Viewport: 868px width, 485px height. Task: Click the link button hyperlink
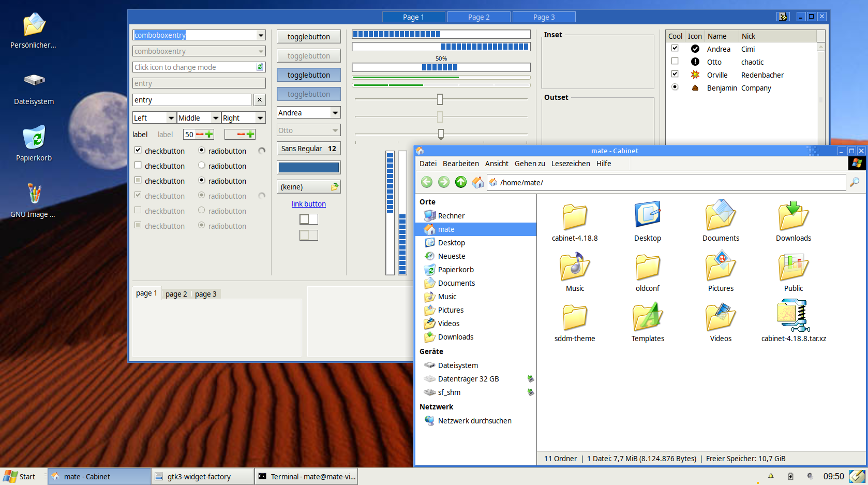tap(308, 203)
